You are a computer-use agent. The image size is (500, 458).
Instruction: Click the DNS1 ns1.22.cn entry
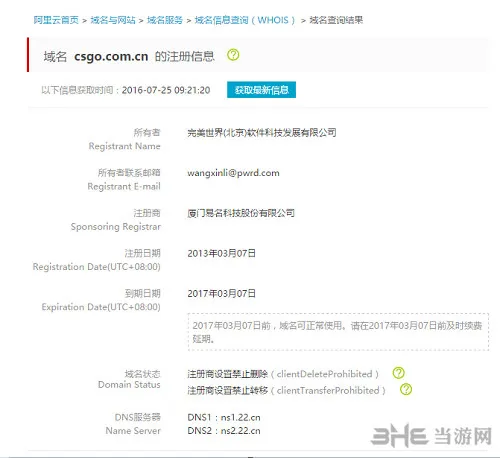(x=224, y=417)
